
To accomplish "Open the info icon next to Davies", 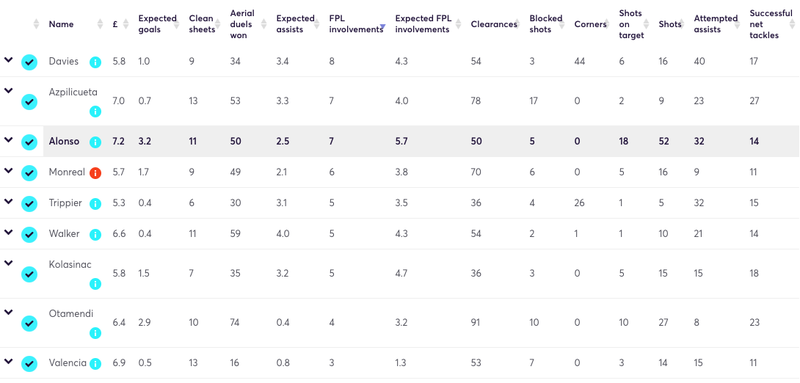I will pyautogui.click(x=95, y=62).
